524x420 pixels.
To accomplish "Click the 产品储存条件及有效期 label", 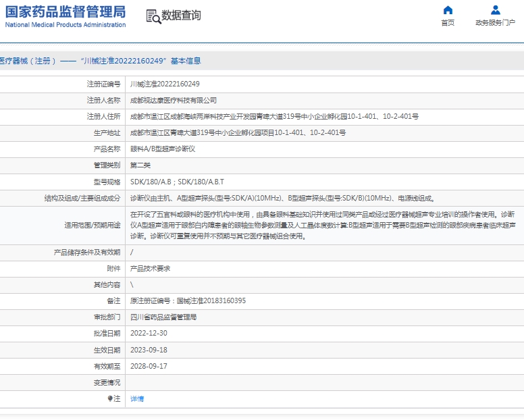I will coord(87,253).
